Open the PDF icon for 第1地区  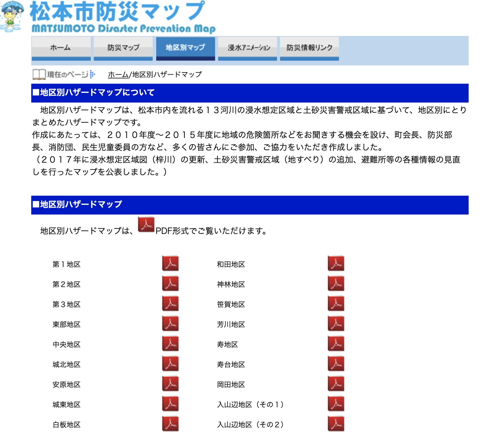pos(170,263)
